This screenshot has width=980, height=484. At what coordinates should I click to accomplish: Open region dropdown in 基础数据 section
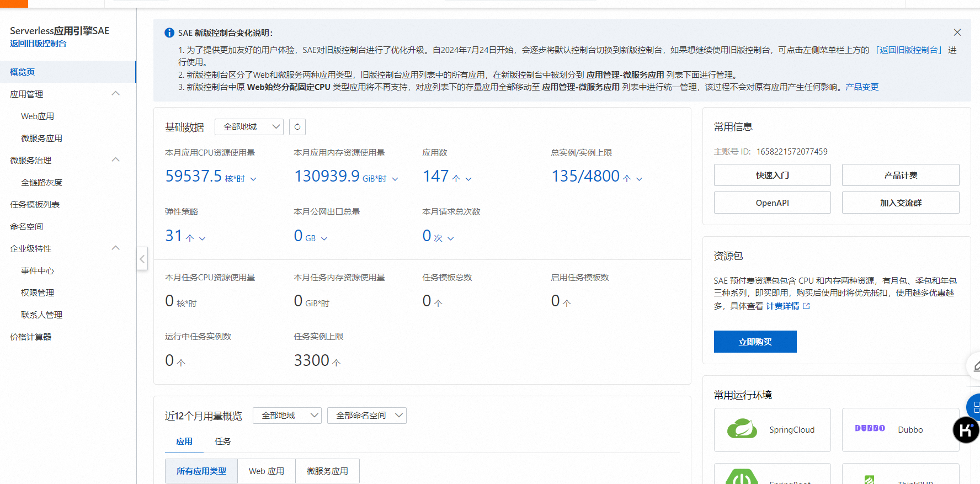[249, 127]
